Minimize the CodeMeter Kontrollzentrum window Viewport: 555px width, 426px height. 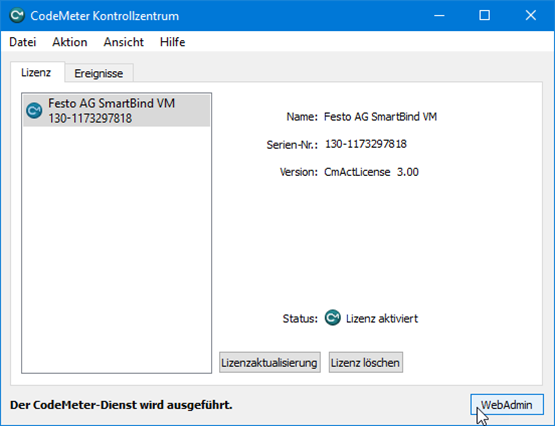(x=439, y=15)
